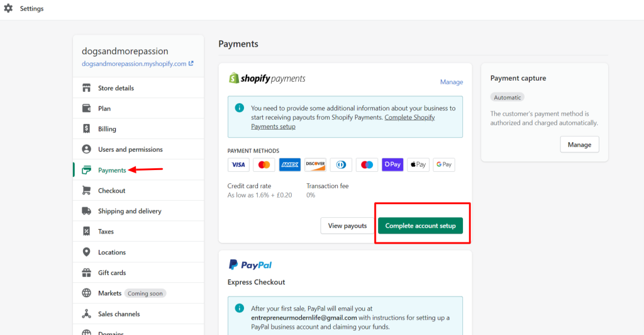The width and height of the screenshot is (644, 335).
Task: Open Gift cards settings
Action: click(x=138, y=273)
